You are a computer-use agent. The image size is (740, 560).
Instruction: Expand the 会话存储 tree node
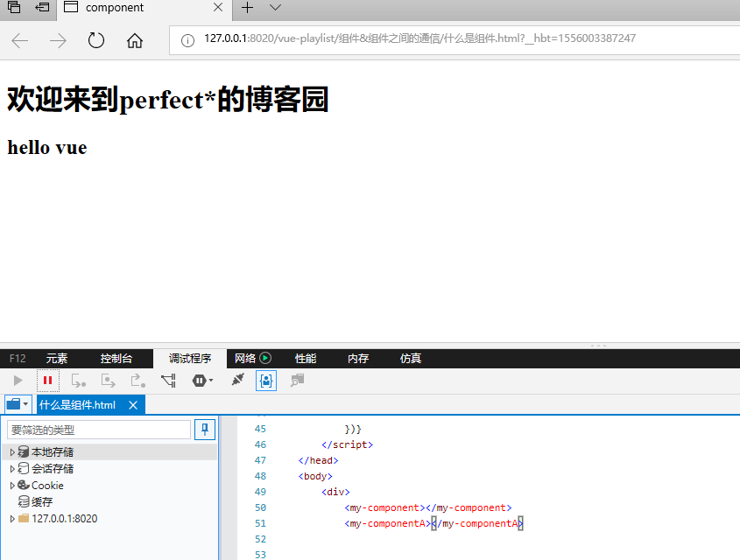[11, 468]
